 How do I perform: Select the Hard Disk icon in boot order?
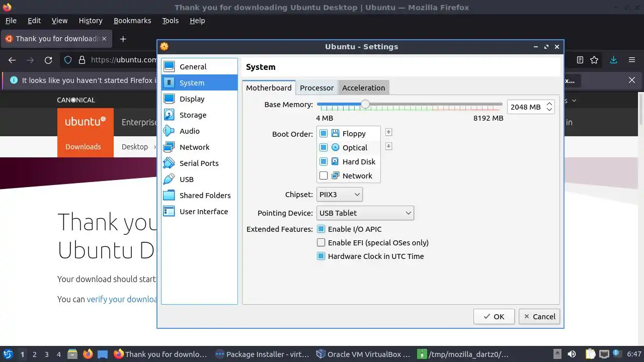(335, 161)
